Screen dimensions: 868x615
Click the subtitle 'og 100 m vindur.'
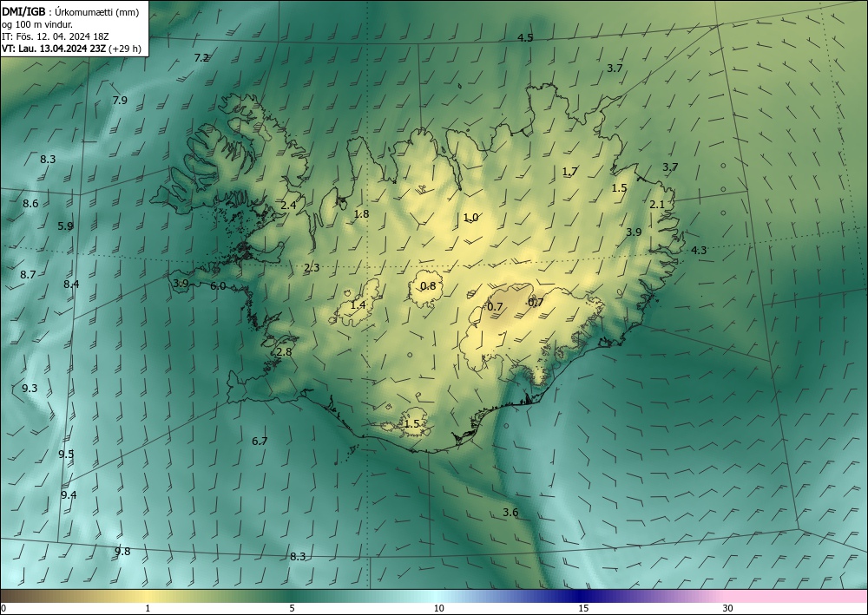[x=37, y=24]
